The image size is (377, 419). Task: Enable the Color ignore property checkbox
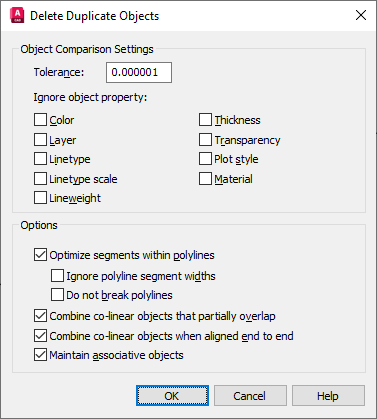[40, 120]
